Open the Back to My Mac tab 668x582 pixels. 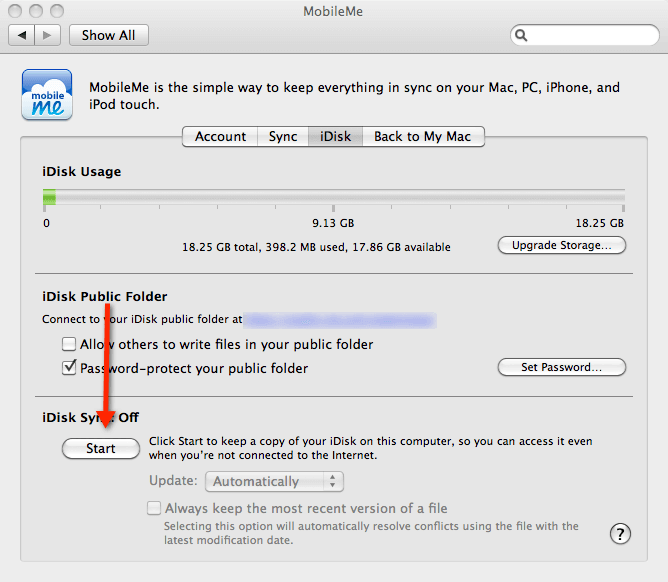[423, 136]
